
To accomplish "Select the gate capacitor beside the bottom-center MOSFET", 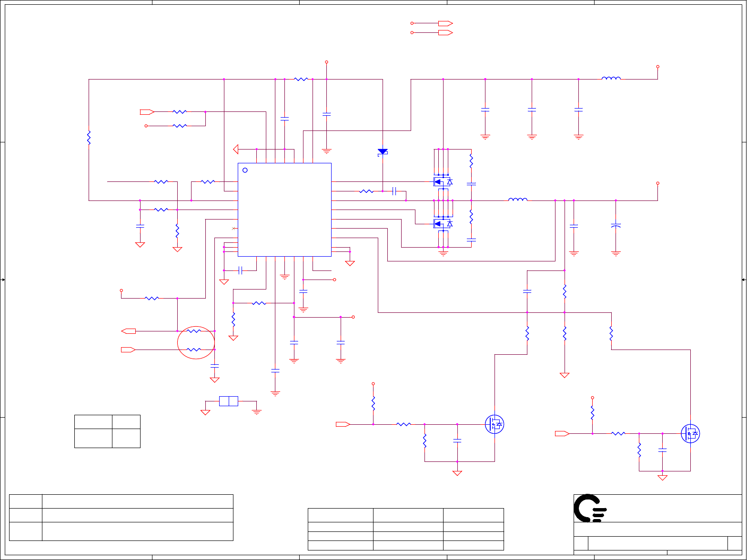I will point(457,440).
